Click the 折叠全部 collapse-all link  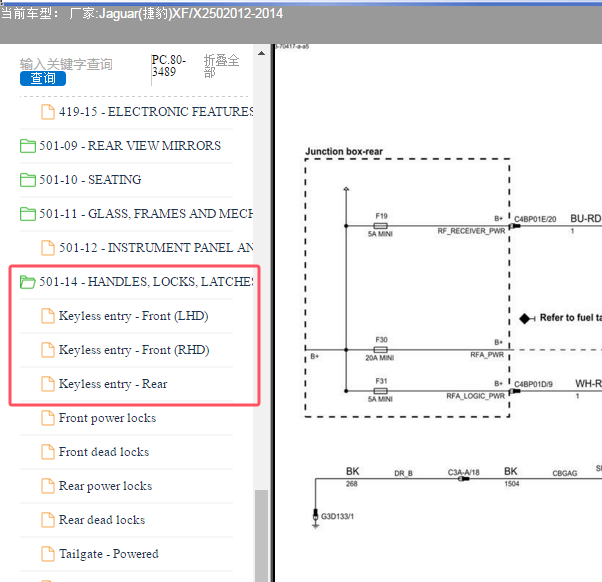(x=221, y=66)
